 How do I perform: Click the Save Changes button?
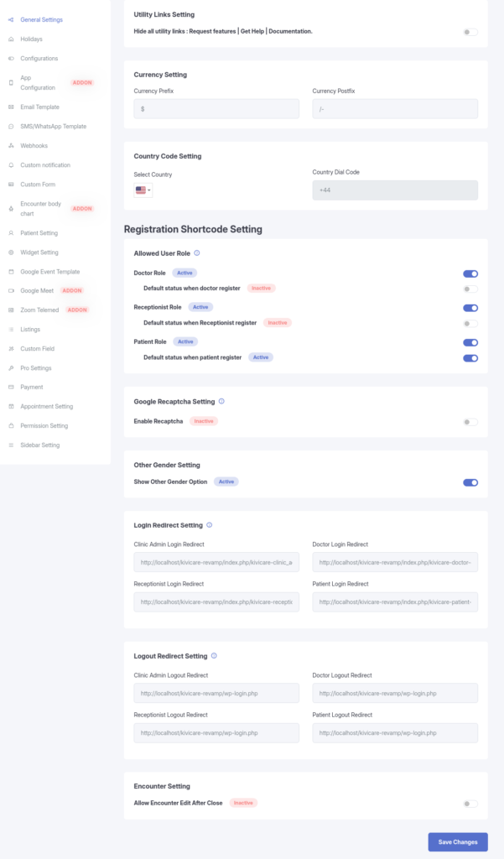457,842
